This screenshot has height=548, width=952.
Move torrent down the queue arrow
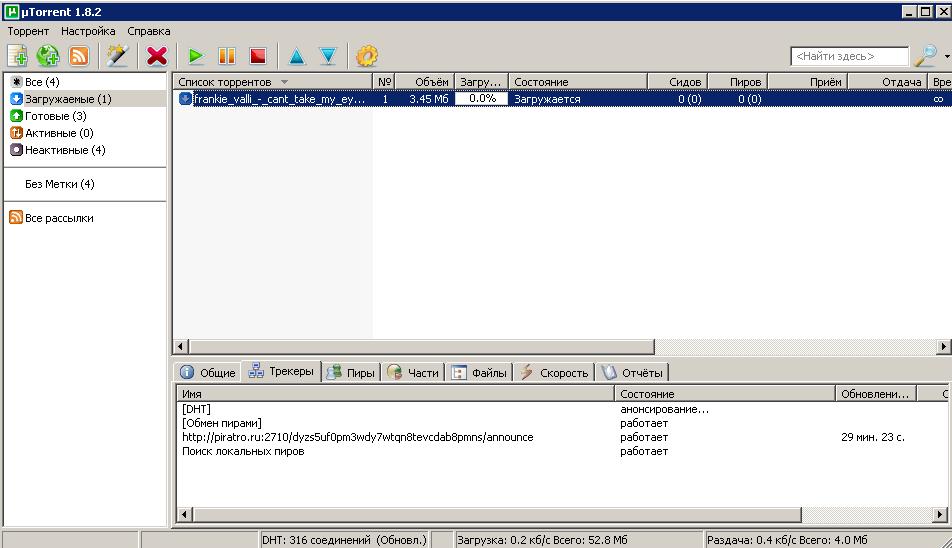click(328, 56)
